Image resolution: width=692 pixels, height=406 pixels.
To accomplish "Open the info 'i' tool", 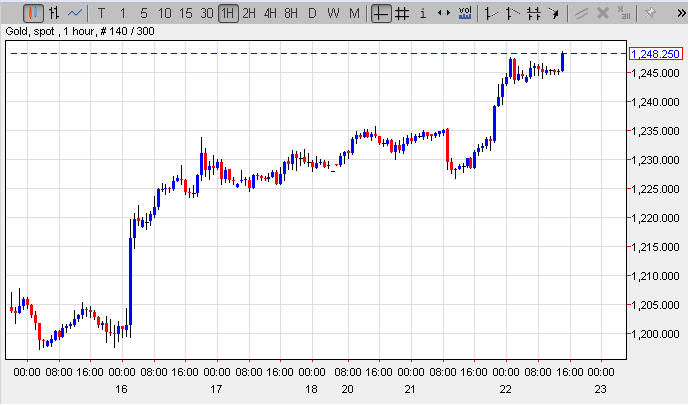I will click(x=423, y=13).
